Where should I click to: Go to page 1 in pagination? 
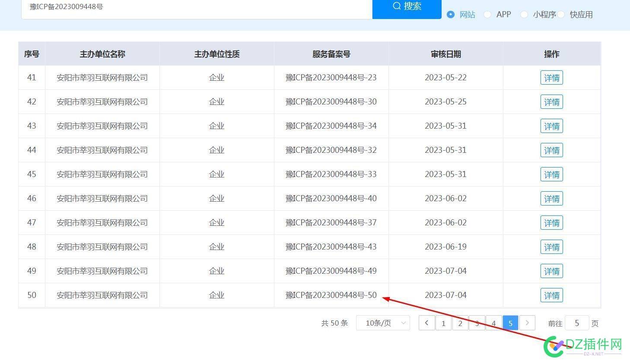pos(443,323)
